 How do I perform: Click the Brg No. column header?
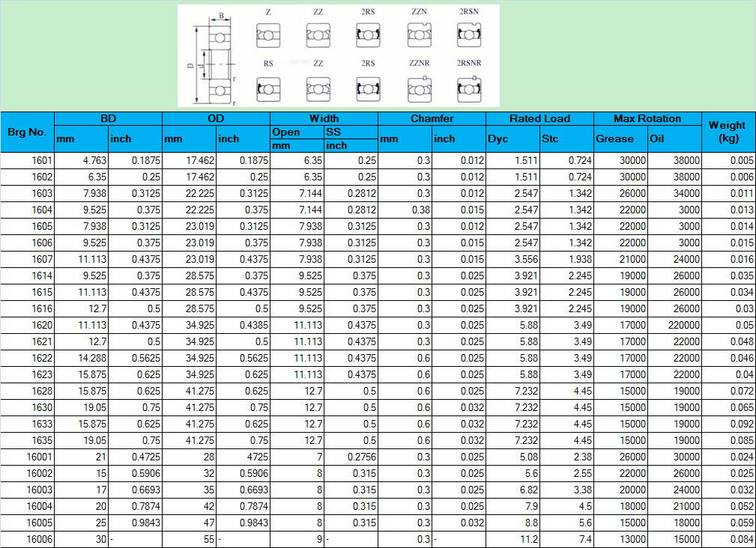pos(27,133)
